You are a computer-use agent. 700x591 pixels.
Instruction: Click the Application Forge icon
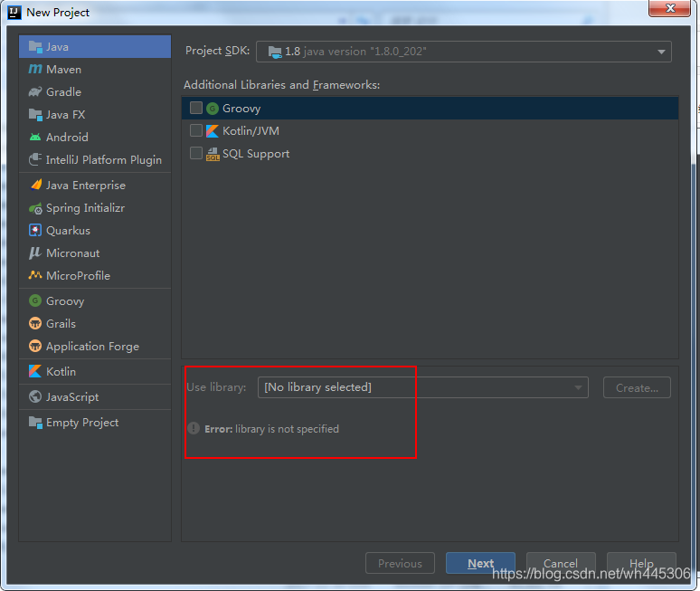click(x=35, y=347)
